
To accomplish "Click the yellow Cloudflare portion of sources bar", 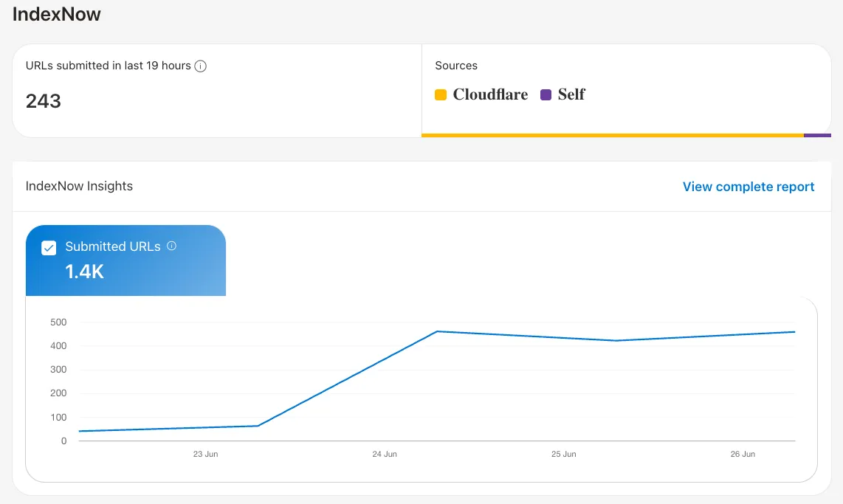I will pos(613,135).
